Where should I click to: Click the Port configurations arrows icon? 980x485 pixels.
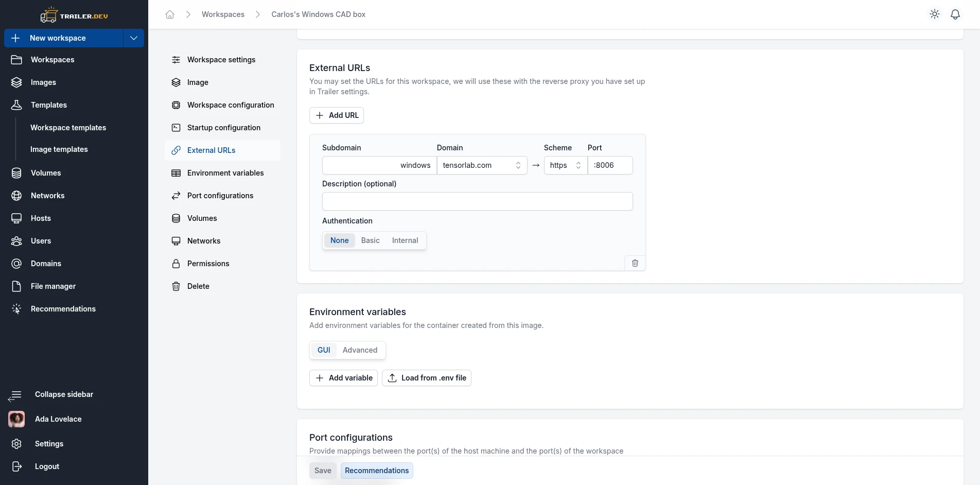click(x=176, y=196)
